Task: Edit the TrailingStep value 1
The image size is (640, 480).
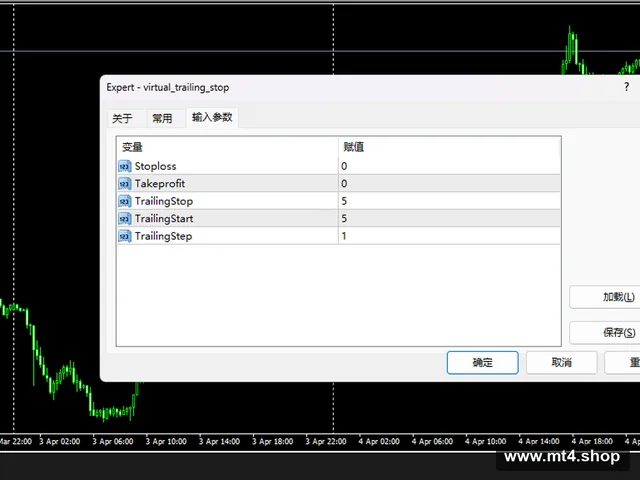Action: pos(449,236)
